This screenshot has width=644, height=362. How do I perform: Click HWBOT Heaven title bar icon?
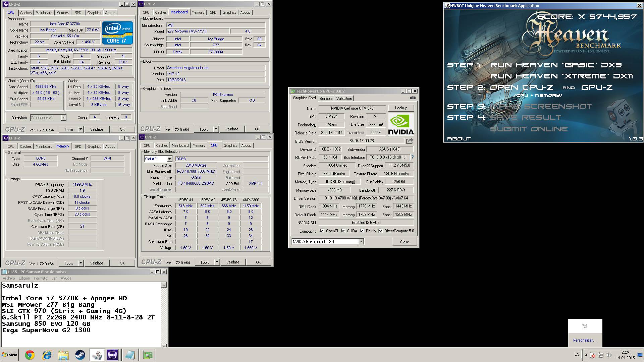[447, 6]
